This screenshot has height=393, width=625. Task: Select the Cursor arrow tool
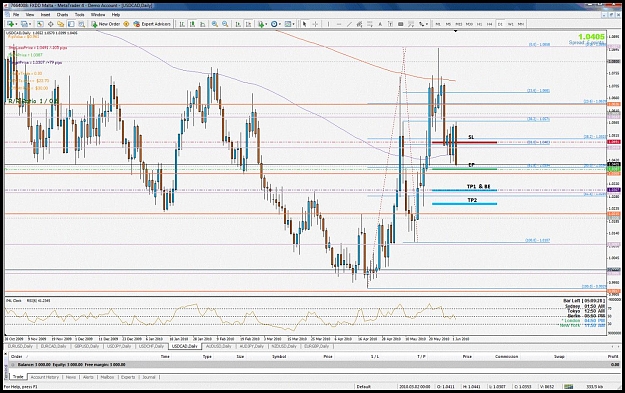[x=305, y=24]
